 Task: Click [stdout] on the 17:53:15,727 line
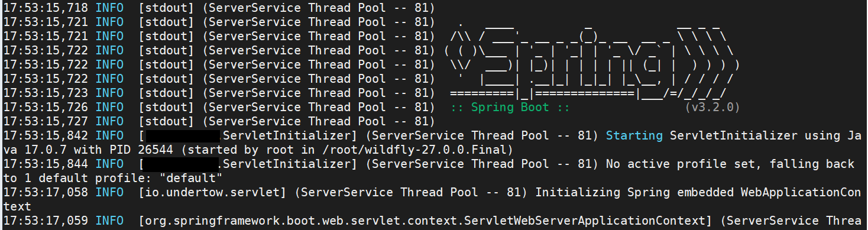(167, 122)
